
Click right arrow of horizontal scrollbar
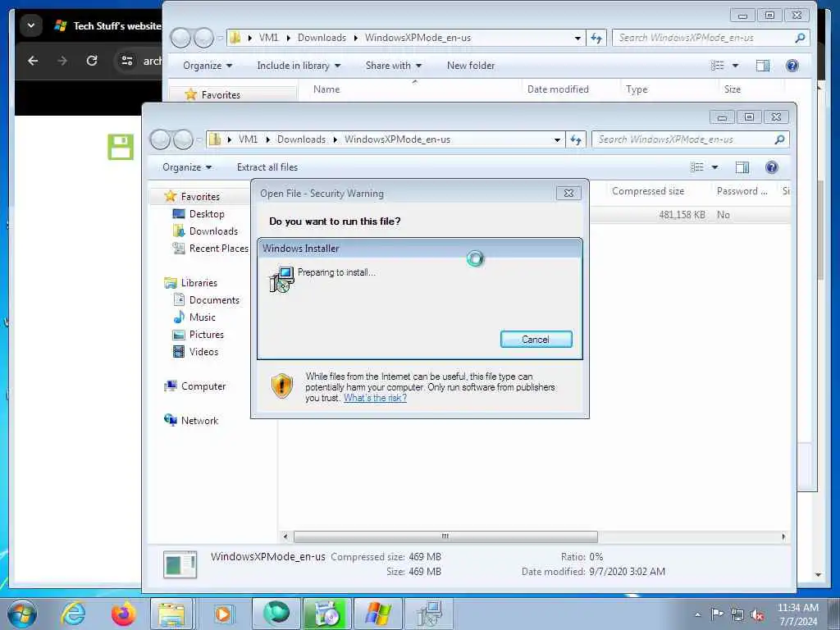click(x=783, y=536)
